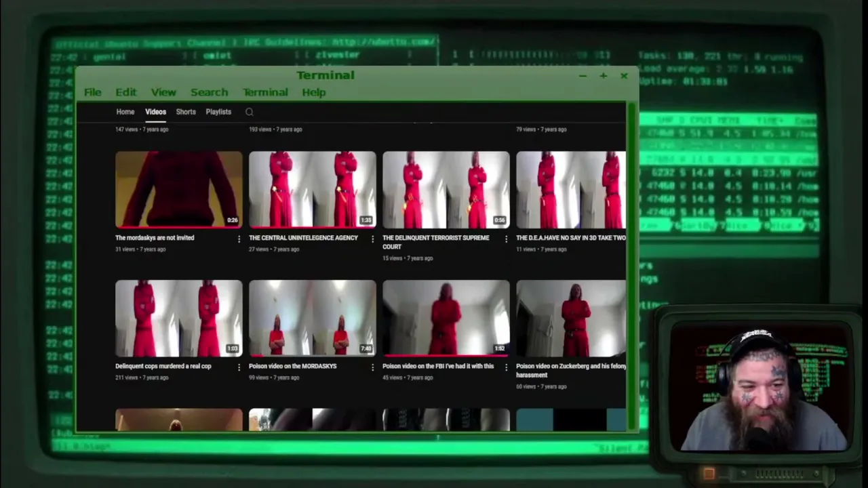Image resolution: width=868 pixels, height=488 pixels.
Task: Play the 'DELINQUENT TERRORIST SUPREME COURT' thumbnail
Action: pyautogui.click(x=446, y=189)
